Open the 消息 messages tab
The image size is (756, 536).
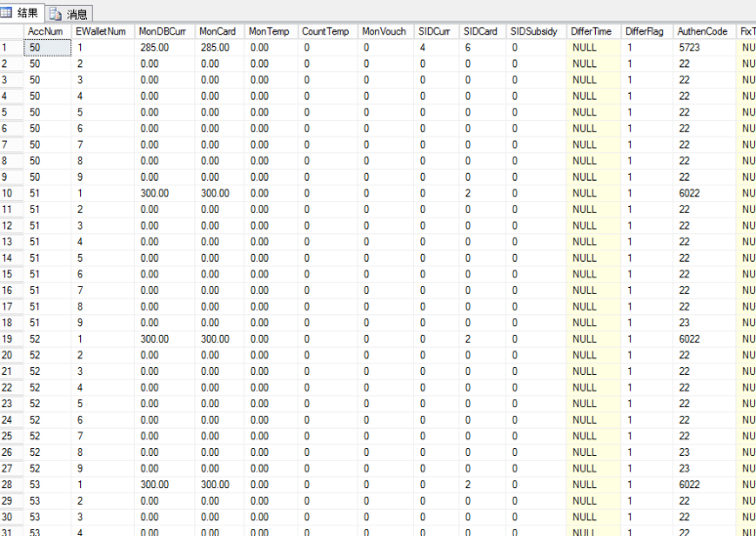(68, 14)
